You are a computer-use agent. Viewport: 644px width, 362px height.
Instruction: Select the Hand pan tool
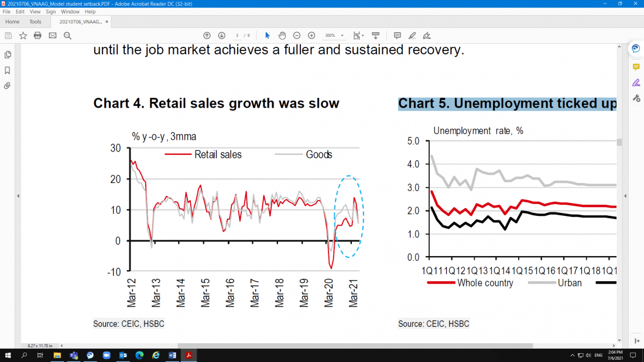[282, 35]
